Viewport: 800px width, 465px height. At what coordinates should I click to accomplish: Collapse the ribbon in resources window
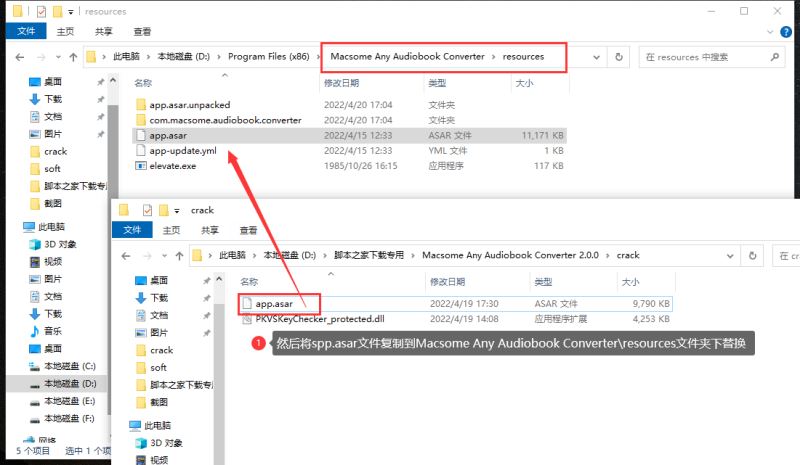[x=770, y=32]
